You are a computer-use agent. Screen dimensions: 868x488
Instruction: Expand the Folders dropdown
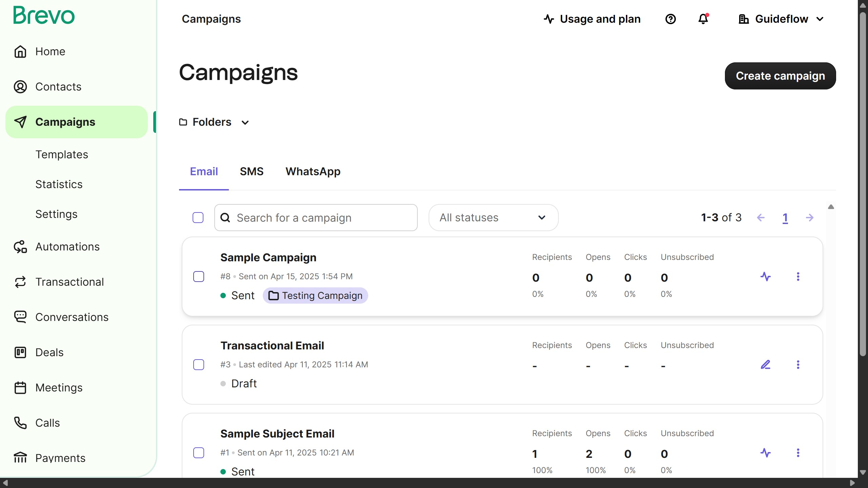coord(214,122)
